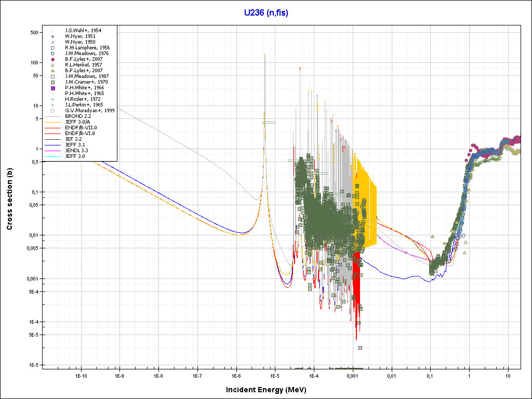The width and height of the screenshot is (532, 399).
Task: Click the U236 (n,fis) chart title
Action: click(x=266, y=12)
